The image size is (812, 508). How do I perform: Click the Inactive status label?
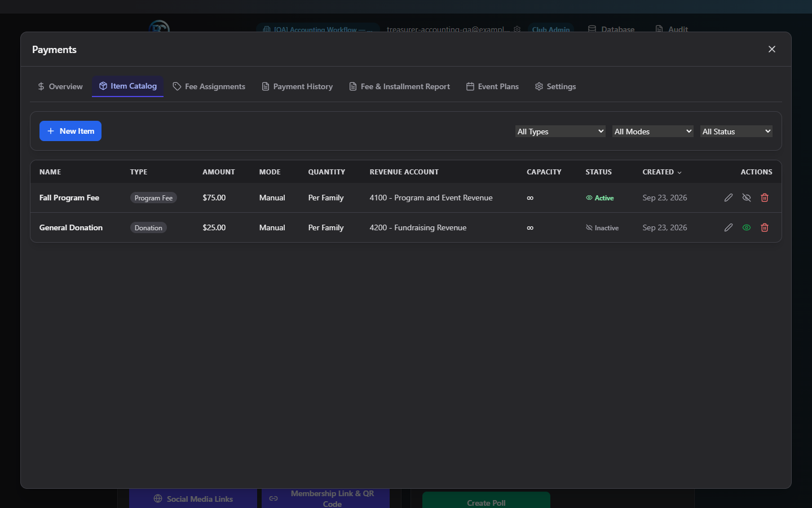coord(602,227)
